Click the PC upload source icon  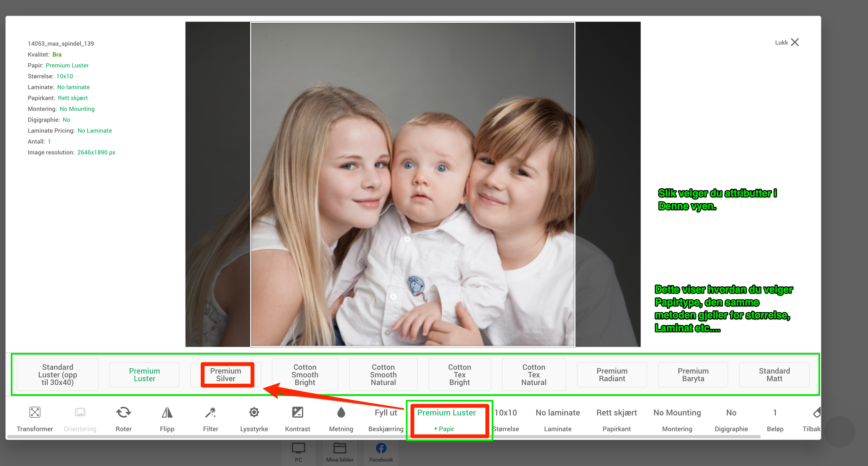(x=298, y=449)
